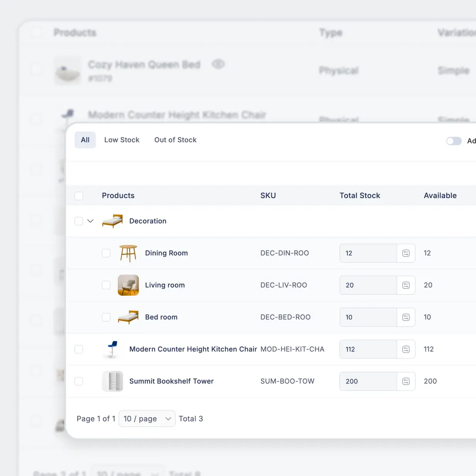Viewport: 476px width, 476px height.
Task: Click the SUM-BOO-TOW SKU cell
Action: (287, 381)
